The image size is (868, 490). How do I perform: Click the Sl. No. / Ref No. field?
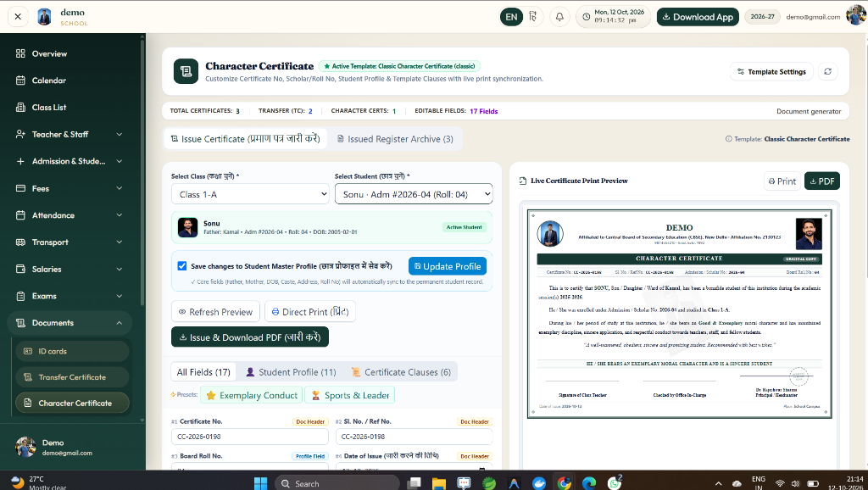(414, 437)
